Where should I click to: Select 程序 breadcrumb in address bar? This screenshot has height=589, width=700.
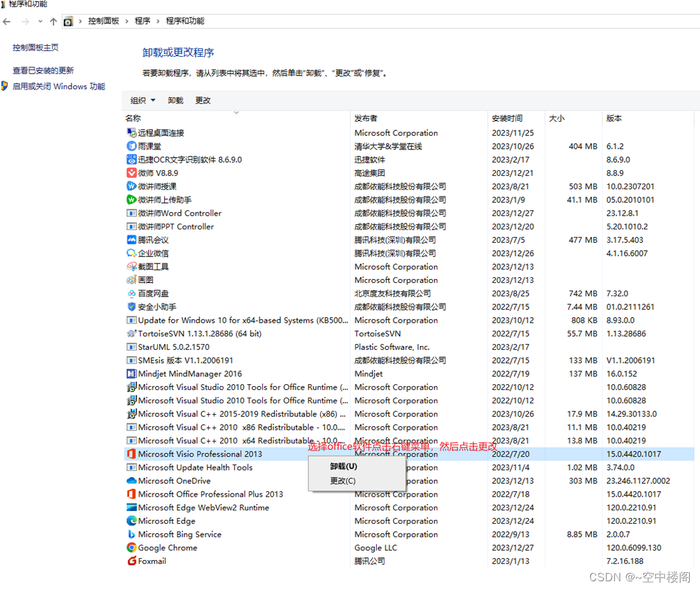click(142, 21)
